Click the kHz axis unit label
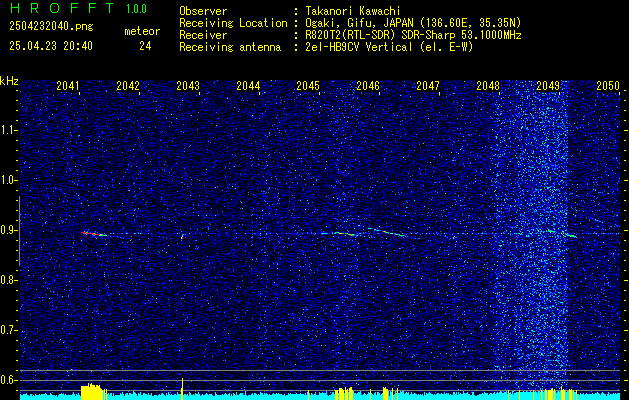The height and width of the screenshot is (400, 629). click(9, 81)
